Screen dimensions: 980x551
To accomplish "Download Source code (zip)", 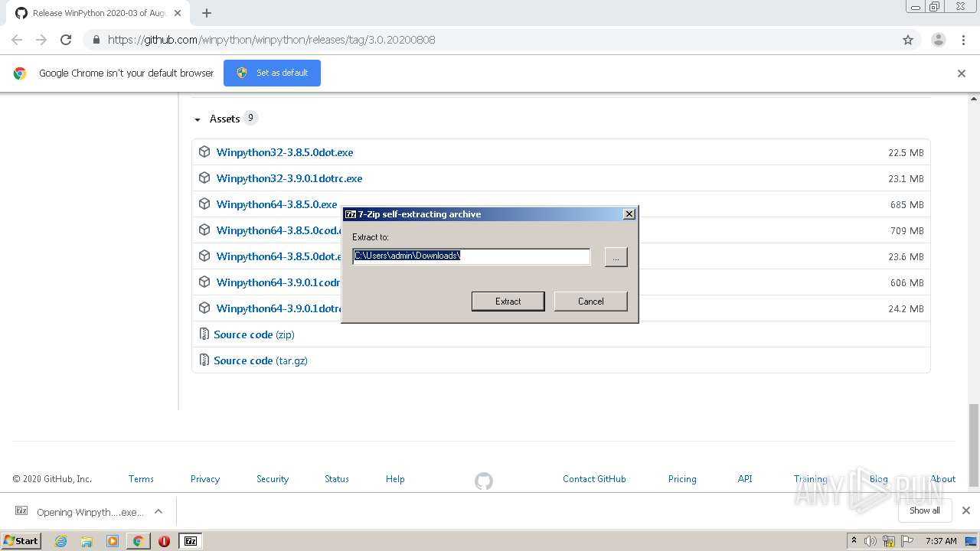I will [254, 334].
